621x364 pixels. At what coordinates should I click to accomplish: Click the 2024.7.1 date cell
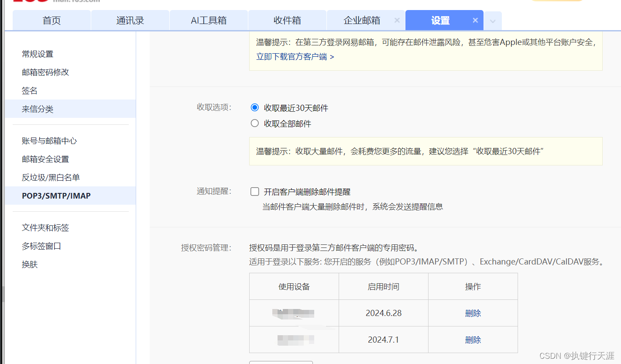click(x=384, y=340)
